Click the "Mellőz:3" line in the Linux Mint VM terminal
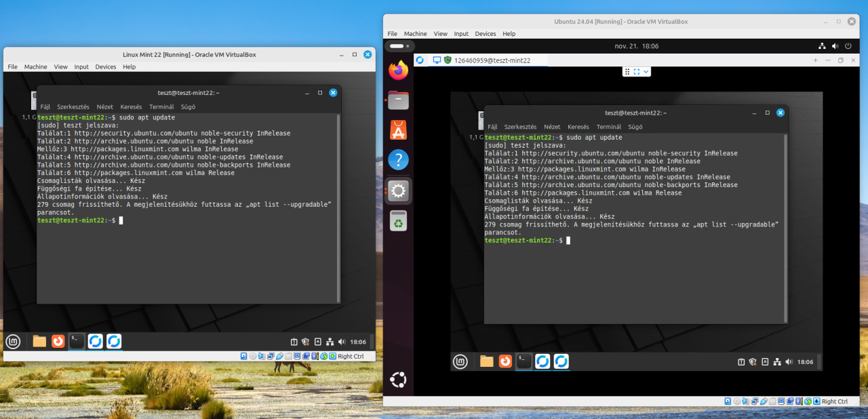Image resolution: width=868 pixels, height=419 pixels. [138, 149]
